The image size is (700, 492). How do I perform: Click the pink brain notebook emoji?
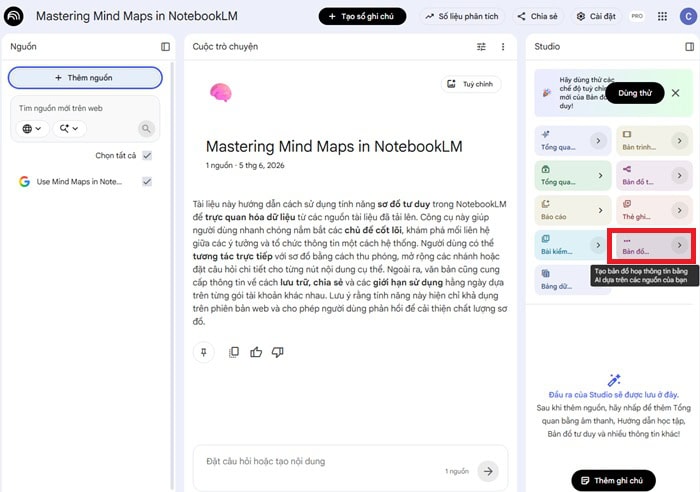point(221,92)
